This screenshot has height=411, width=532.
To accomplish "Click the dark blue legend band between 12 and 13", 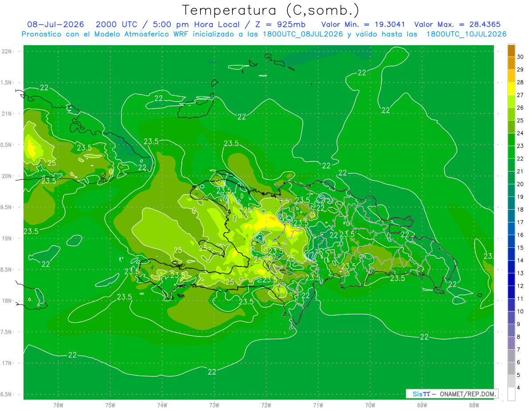I will (x=511, y=279).
